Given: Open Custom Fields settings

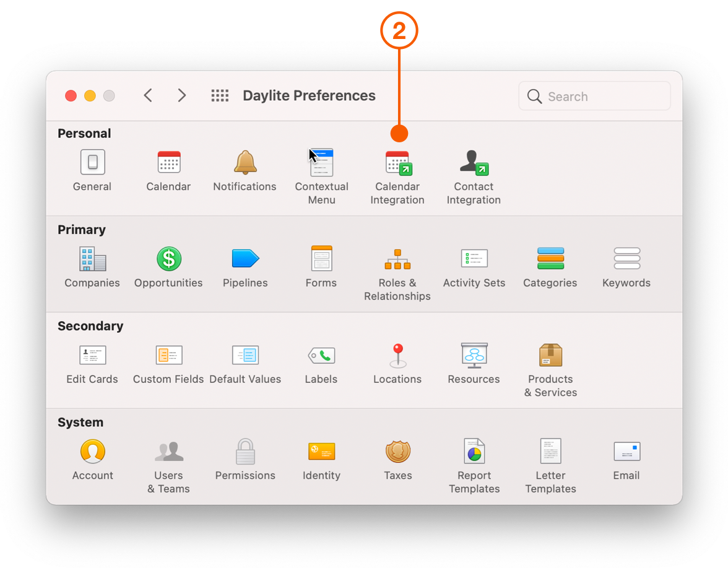Looking at the screenshot, I should pyautogui.click(x=168, y=356).
